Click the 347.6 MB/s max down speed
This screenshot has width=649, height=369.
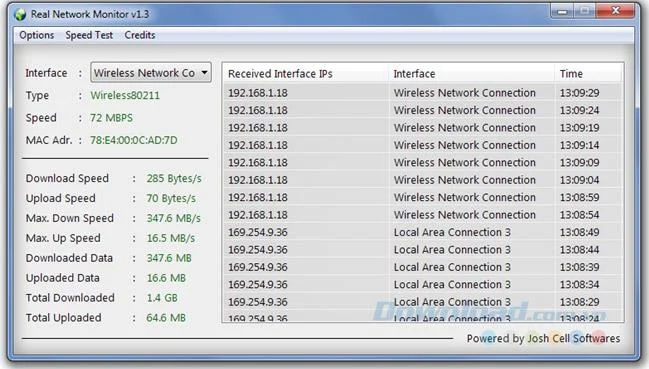173,218
